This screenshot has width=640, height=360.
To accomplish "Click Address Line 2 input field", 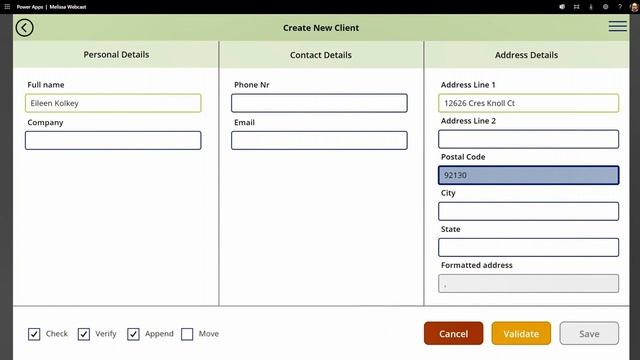I will pos(529,139).
